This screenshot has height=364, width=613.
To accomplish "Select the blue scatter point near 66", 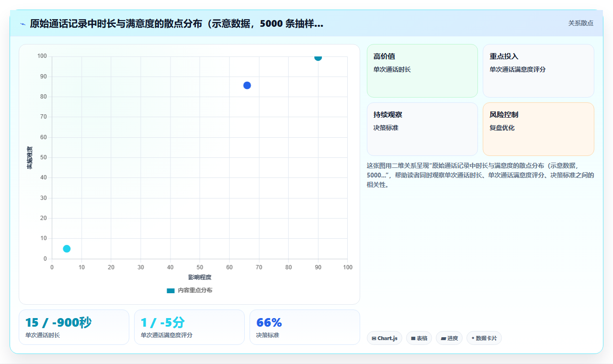I will click(x=247, y=85).
